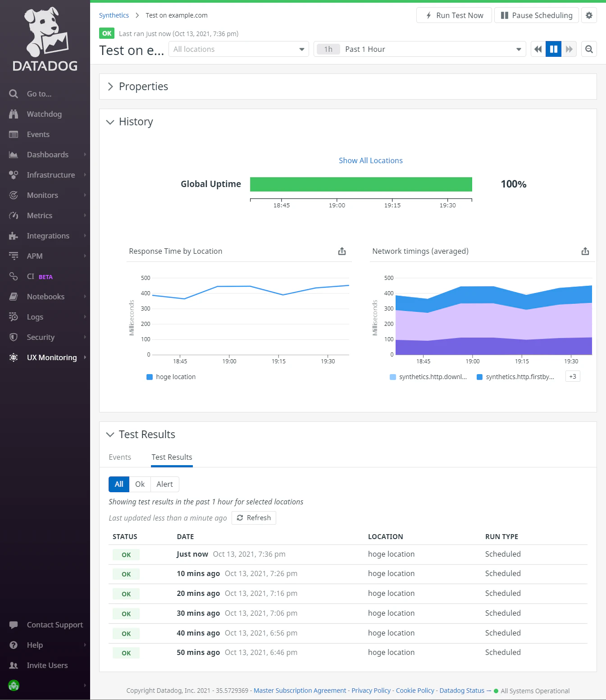
Task: Go to Synthetics breadcrumb link
Action: pos(114,15)
